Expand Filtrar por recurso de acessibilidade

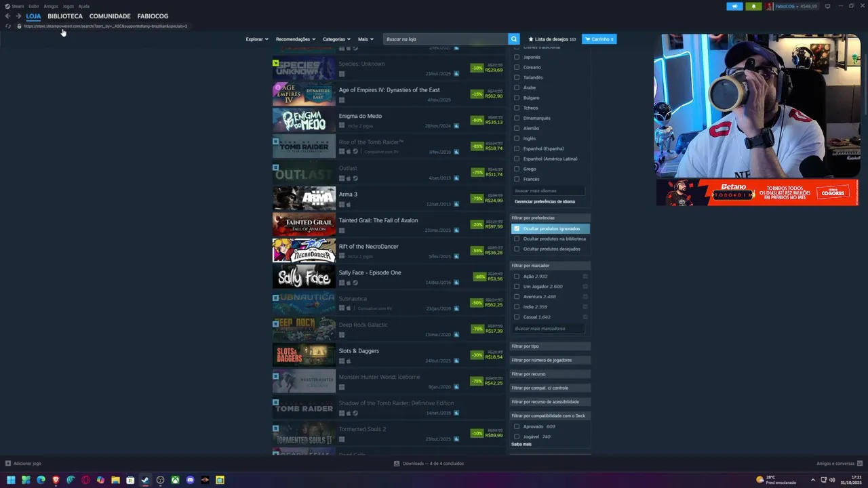(x=551, y=402)
